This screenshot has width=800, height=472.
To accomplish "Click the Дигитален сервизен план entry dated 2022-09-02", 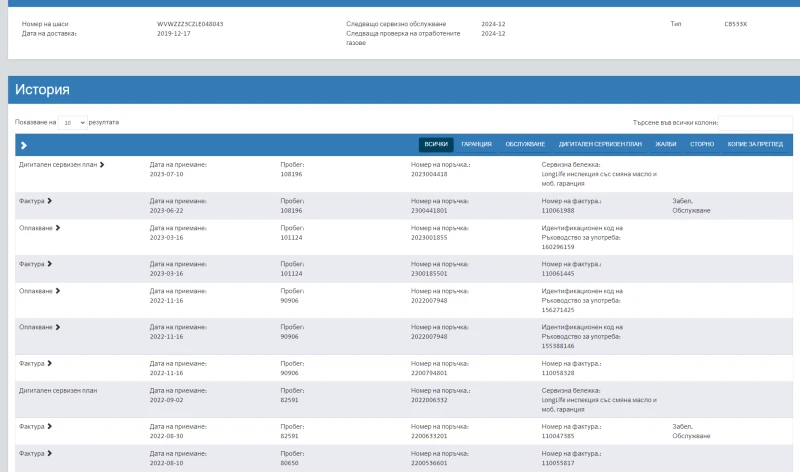I will 58,390.
